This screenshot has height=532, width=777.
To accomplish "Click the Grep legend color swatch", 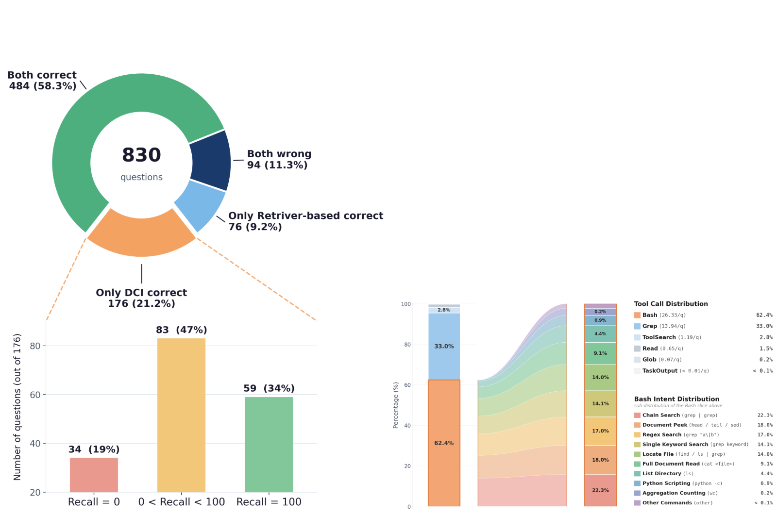I will point(637,326).
